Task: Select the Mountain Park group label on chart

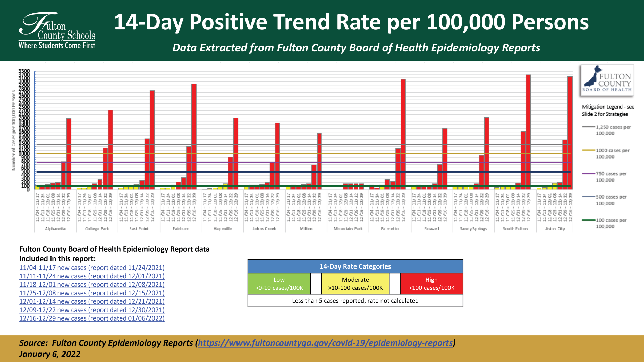Action: [x=348, y=229]
